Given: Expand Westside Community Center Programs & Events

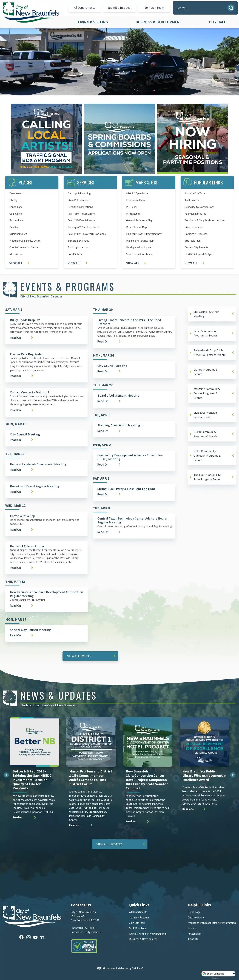Looking at the screenshot, I should [212, 393].
